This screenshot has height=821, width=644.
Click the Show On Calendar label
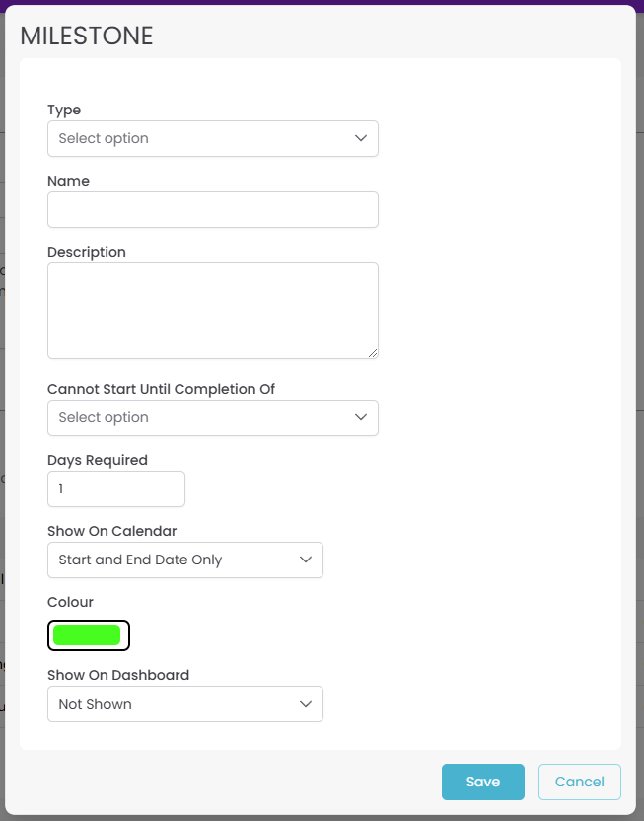tap(112, 531)
